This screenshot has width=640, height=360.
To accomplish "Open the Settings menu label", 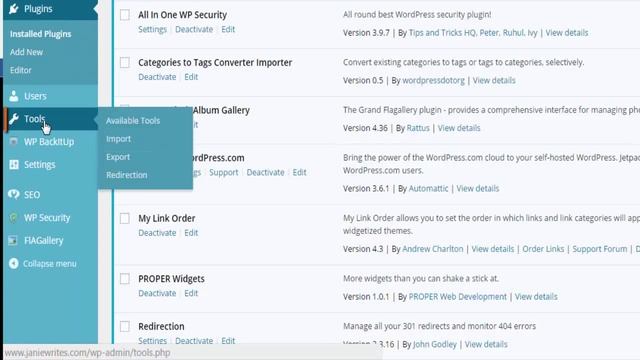I will (40, 164).
